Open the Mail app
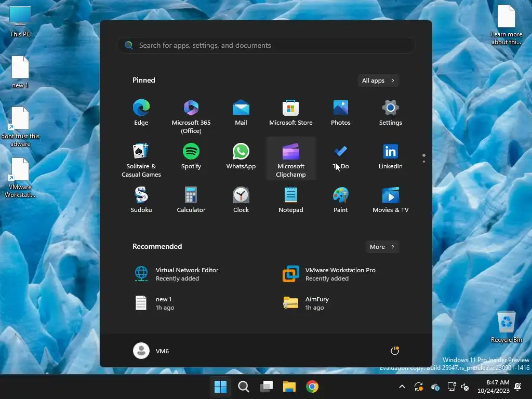This screenshot has height=399, width=532. pos(241,113)
